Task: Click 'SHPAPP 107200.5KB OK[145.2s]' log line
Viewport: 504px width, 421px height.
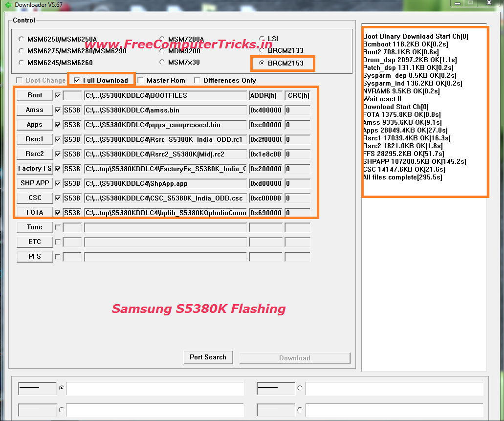Action: click(x=415, y=161)
